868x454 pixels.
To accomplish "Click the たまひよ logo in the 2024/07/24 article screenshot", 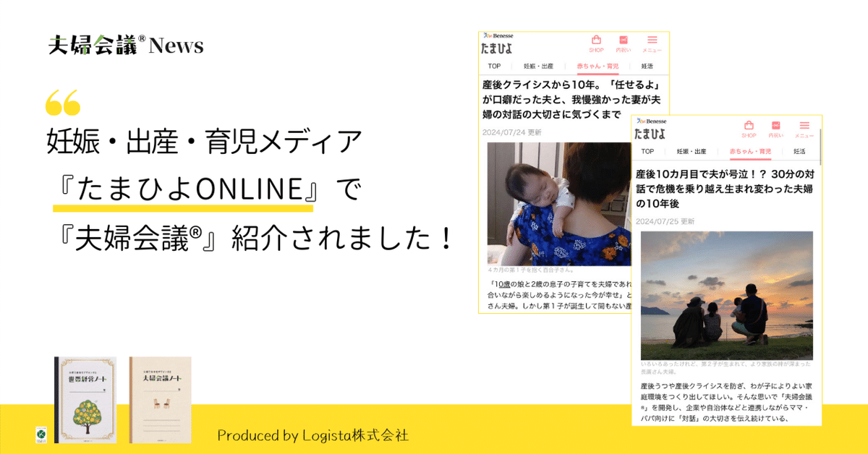I will pyautogui.click(x=497, y=48).
